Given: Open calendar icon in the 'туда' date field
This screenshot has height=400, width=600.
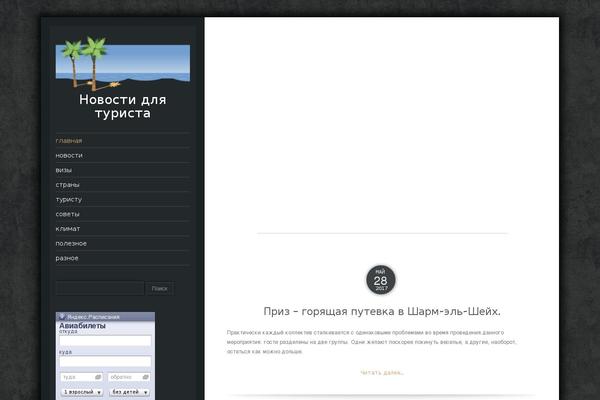Looking at the screenshot, I should click(x=98, y=377).
